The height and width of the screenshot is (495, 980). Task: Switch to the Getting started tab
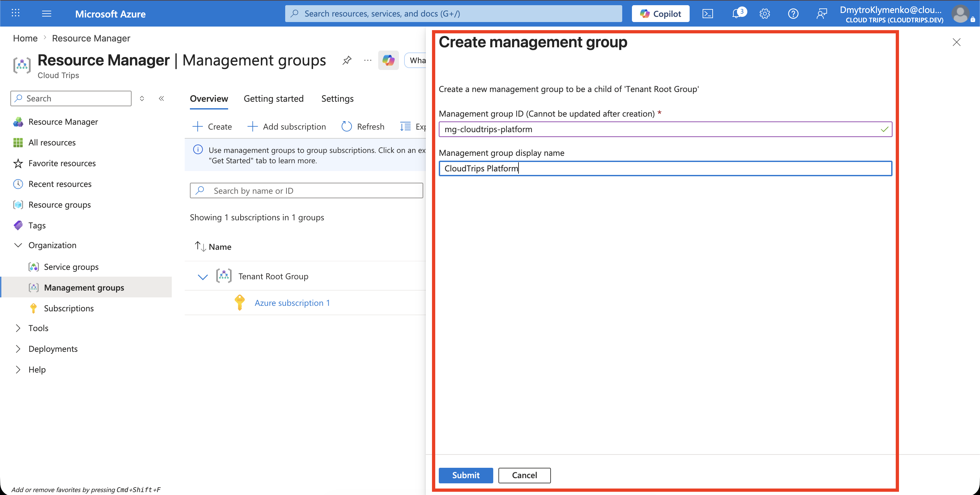[274, 99]
